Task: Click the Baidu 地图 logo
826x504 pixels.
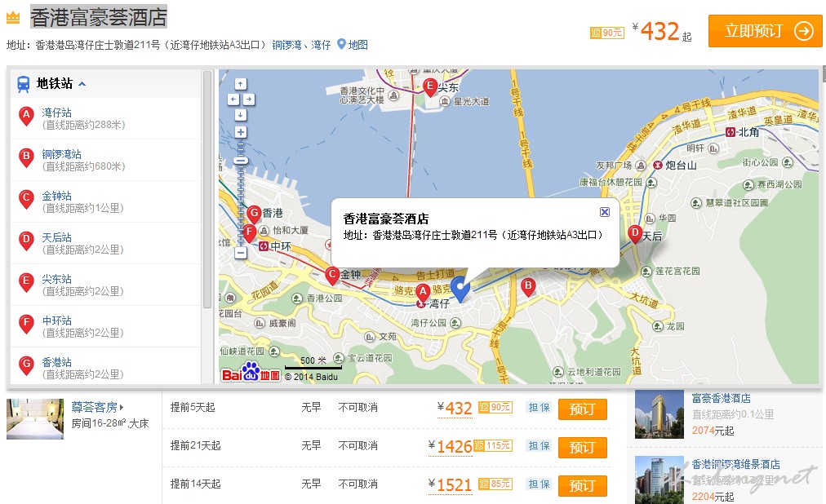Action: tap(251, 373)
